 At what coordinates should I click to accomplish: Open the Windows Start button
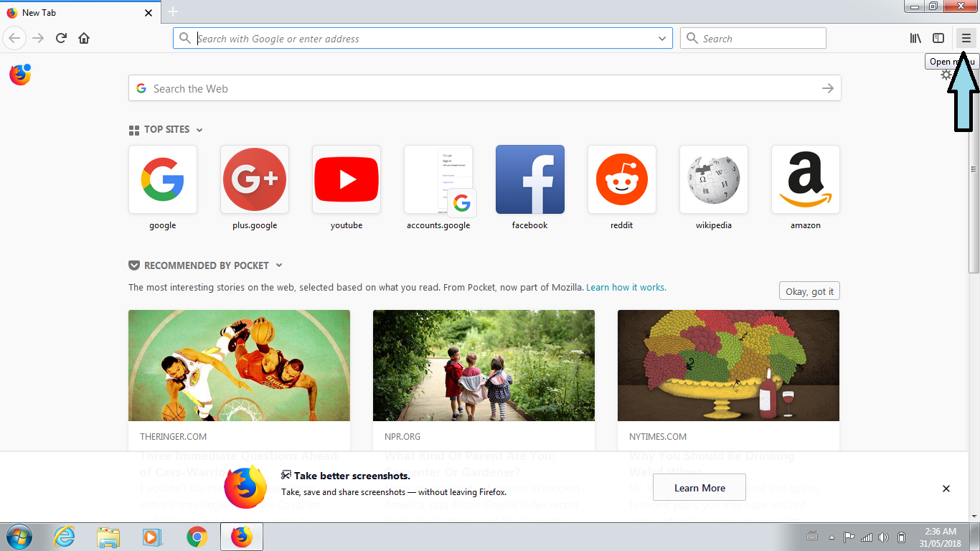[19, 537]
